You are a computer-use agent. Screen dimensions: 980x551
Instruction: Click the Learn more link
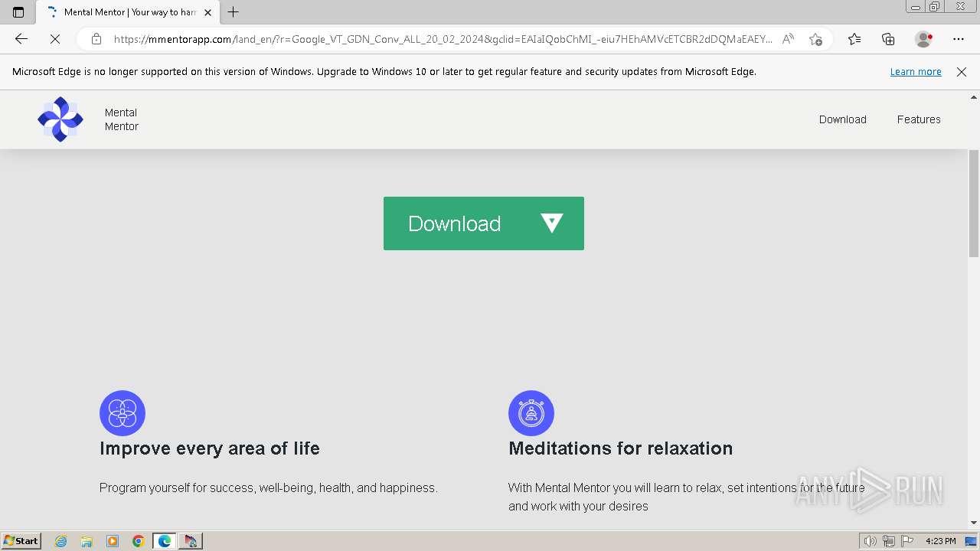click(916, 72)
